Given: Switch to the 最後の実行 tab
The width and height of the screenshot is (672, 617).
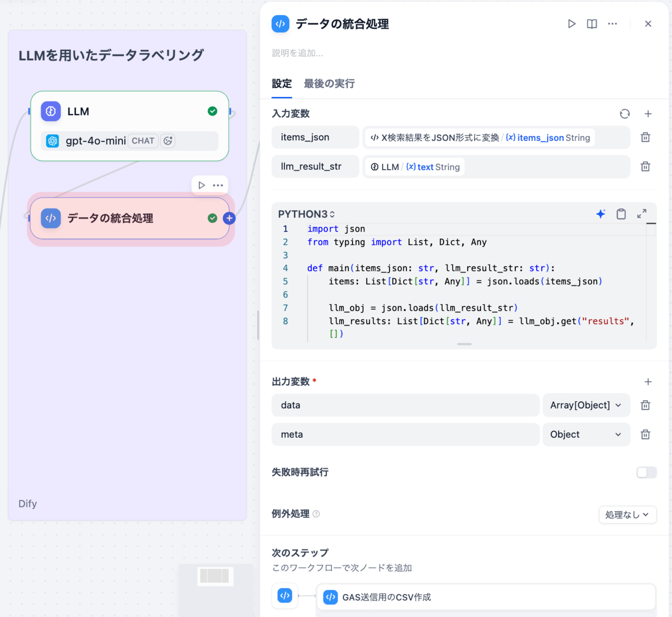Looking at the screenshot, I should pos(329,84).
